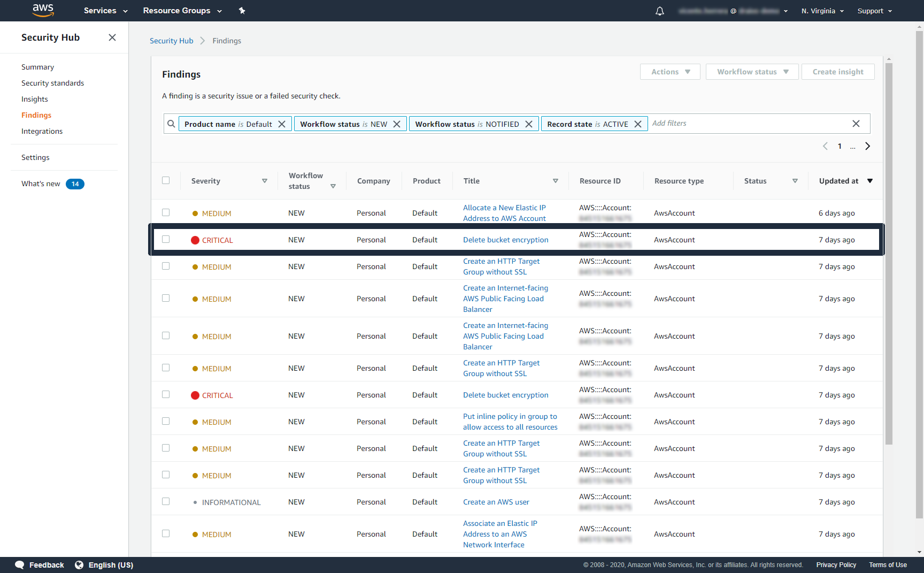Open the Terms of Use link

(x=888, y=565)
